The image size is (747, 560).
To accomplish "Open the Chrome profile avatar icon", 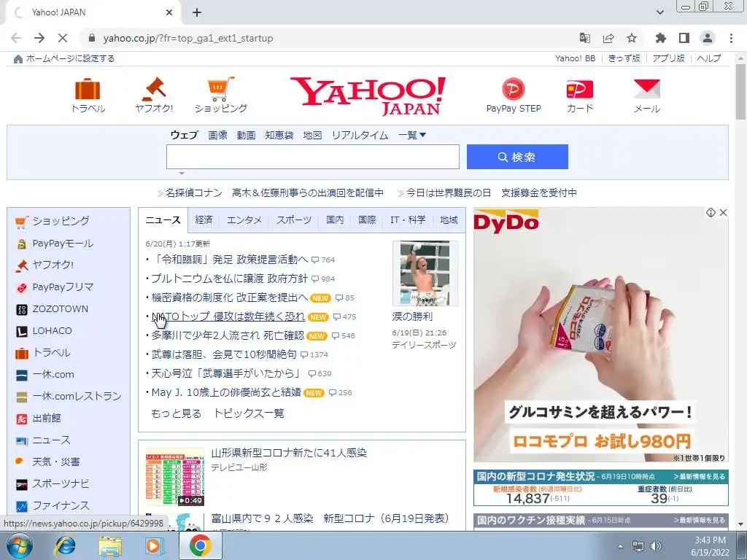I will point(708,38).
